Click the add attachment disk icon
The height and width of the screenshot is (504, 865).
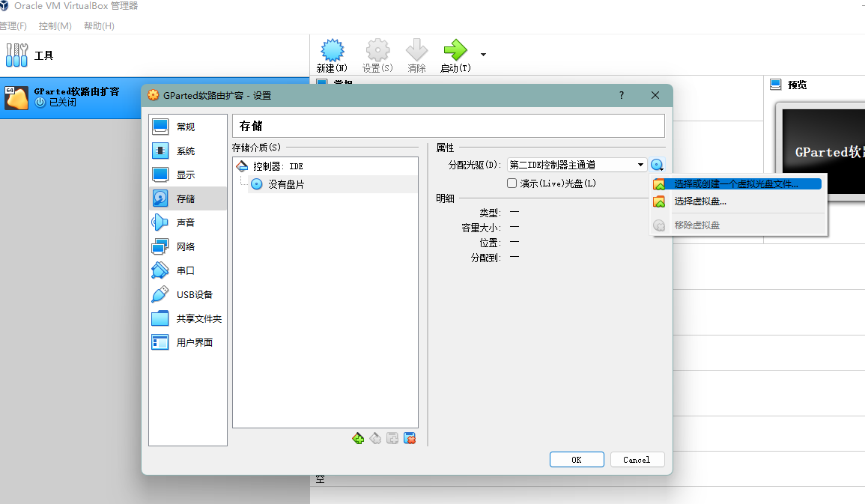click(x=392, y=438)
